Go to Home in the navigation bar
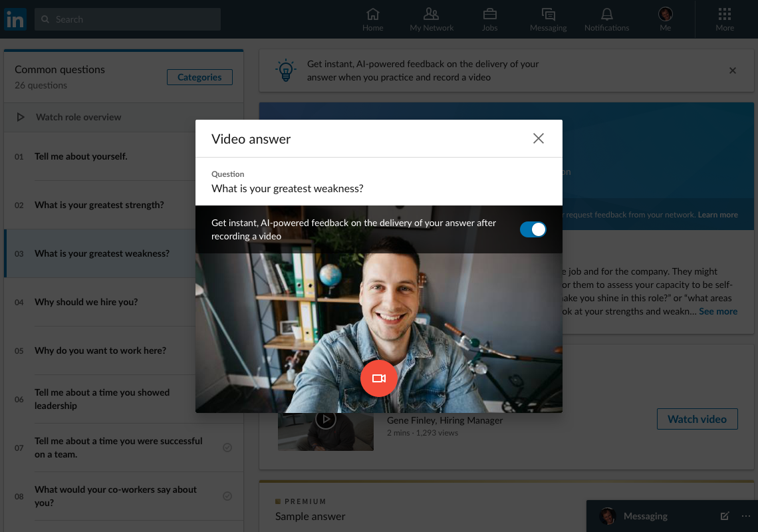Screen dimensions: 758x532 pyautogui.click(x=372, y=19)
